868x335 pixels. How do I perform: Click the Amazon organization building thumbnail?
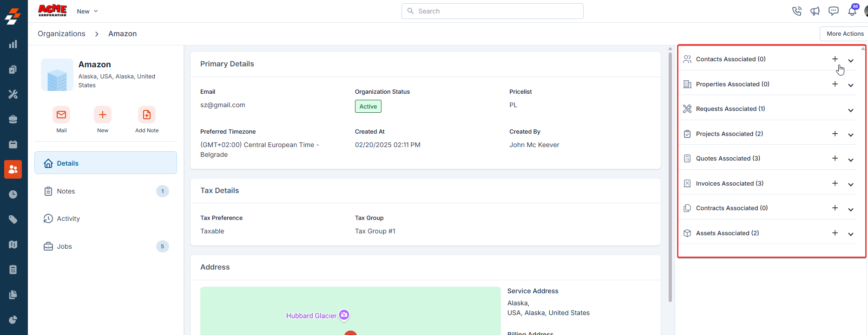(x=57, y=75)
